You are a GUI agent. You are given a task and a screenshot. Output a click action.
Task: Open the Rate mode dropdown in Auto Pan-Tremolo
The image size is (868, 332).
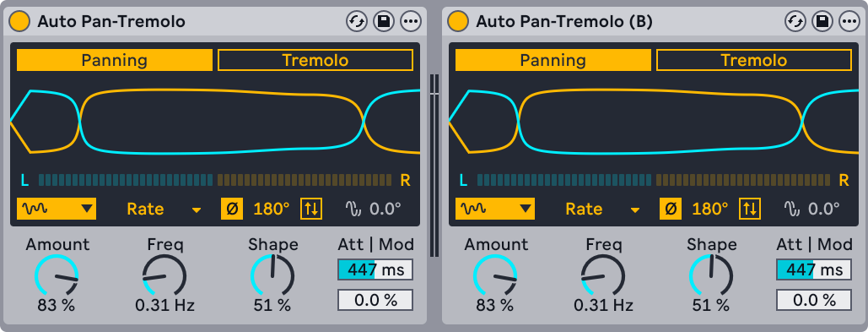164,209
